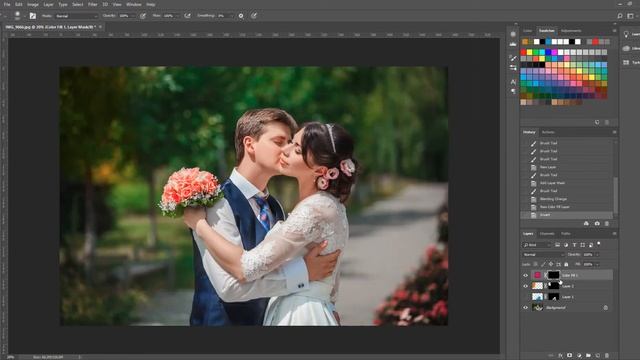
Task: Open the Filter menu
Action: (x=93, y=4)
